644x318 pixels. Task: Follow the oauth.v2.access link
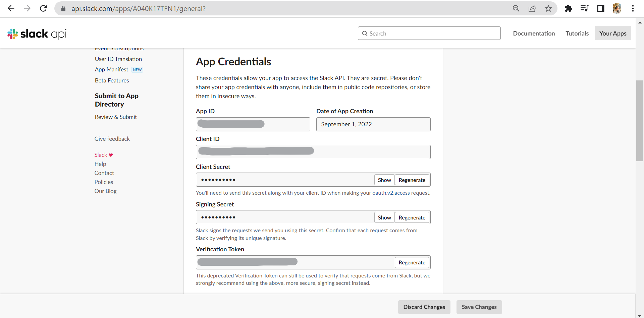[x=391, y=193]
